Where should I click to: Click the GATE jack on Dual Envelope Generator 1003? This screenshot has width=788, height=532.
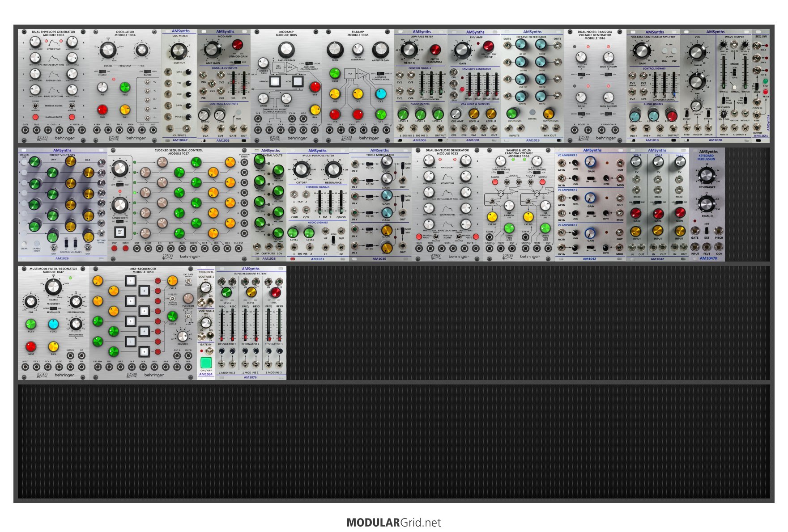point(25,130)
